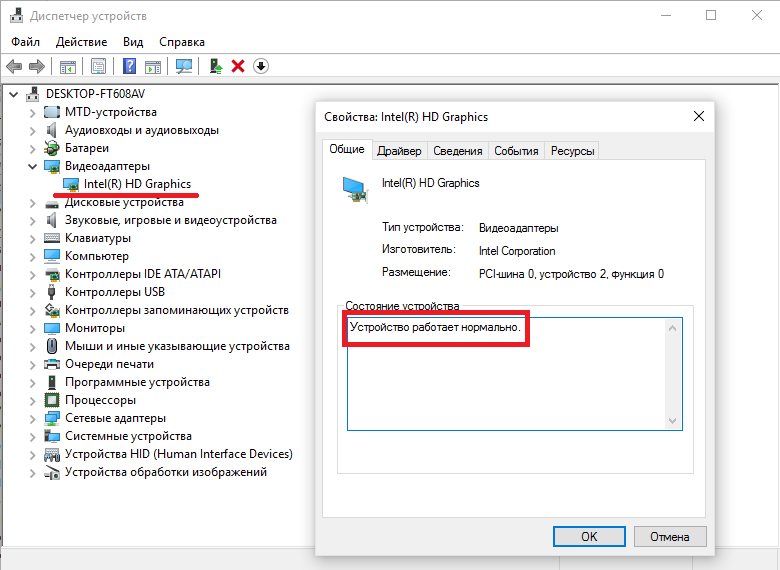Click the action pane toolbar icon

point(153,66)
